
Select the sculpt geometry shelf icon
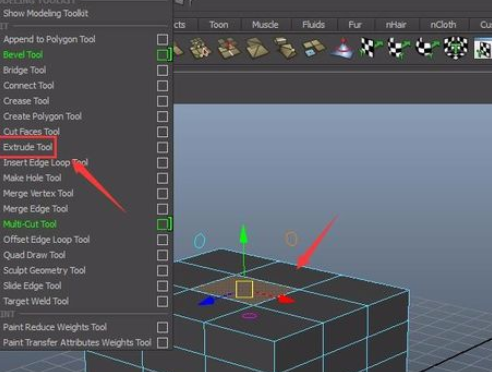[343, 49]
